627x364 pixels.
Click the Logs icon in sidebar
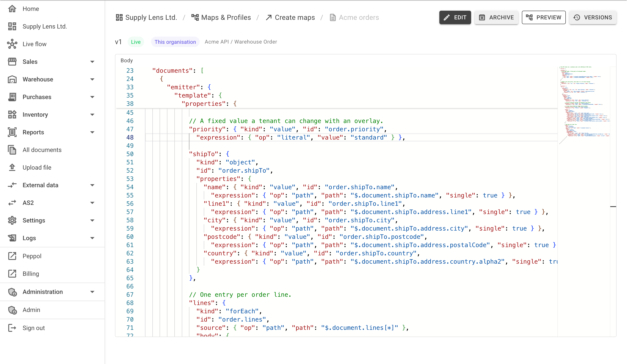(x=12, y=238)
